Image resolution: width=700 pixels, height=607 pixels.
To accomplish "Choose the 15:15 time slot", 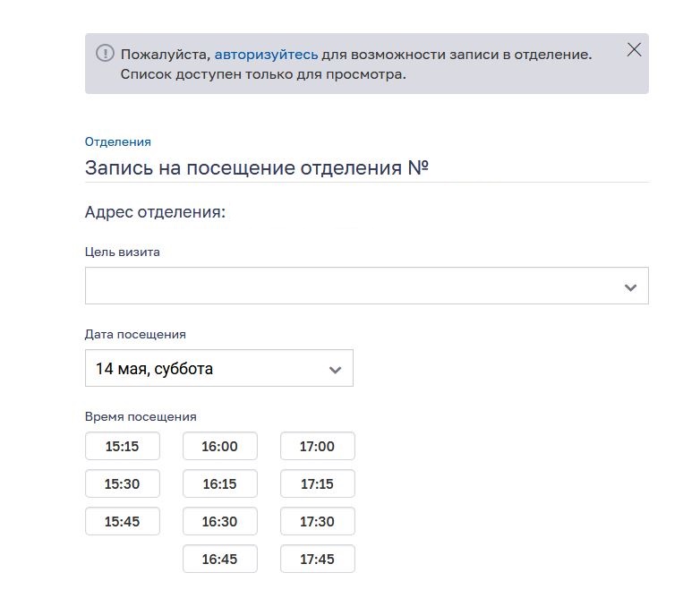I will pos(123,446).
